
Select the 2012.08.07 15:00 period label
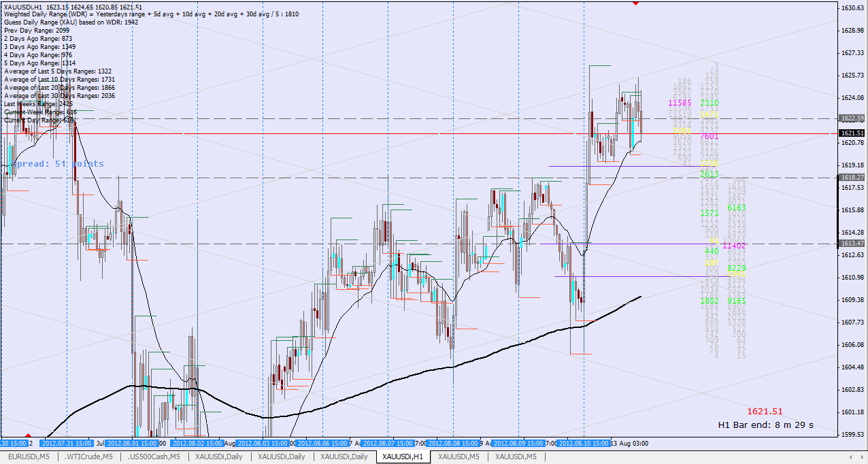click(x=388, y=443)
